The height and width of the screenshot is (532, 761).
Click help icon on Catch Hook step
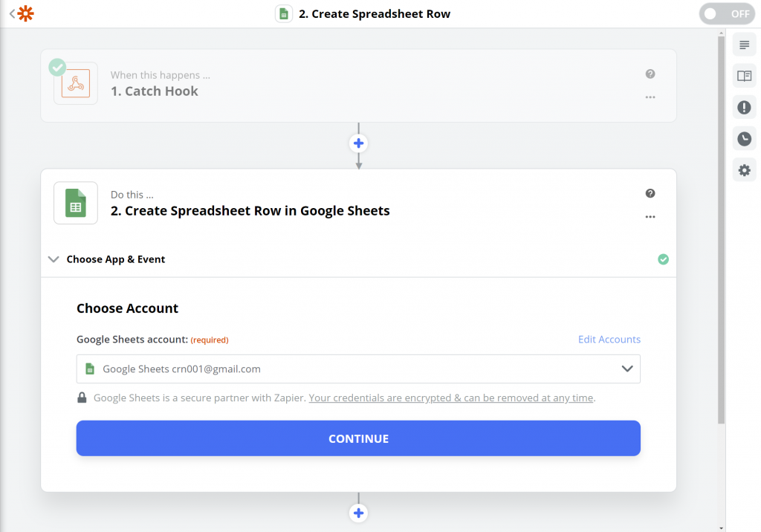coord(650,74)
